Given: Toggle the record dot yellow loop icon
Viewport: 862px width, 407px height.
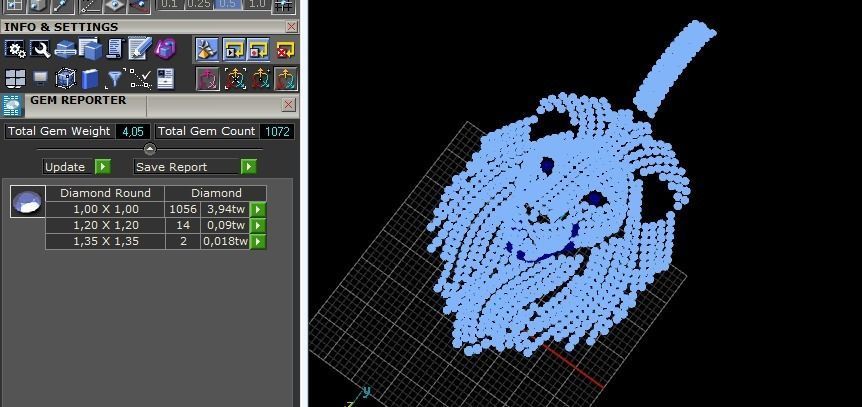Looking at the screenshot, I should 258,50.
